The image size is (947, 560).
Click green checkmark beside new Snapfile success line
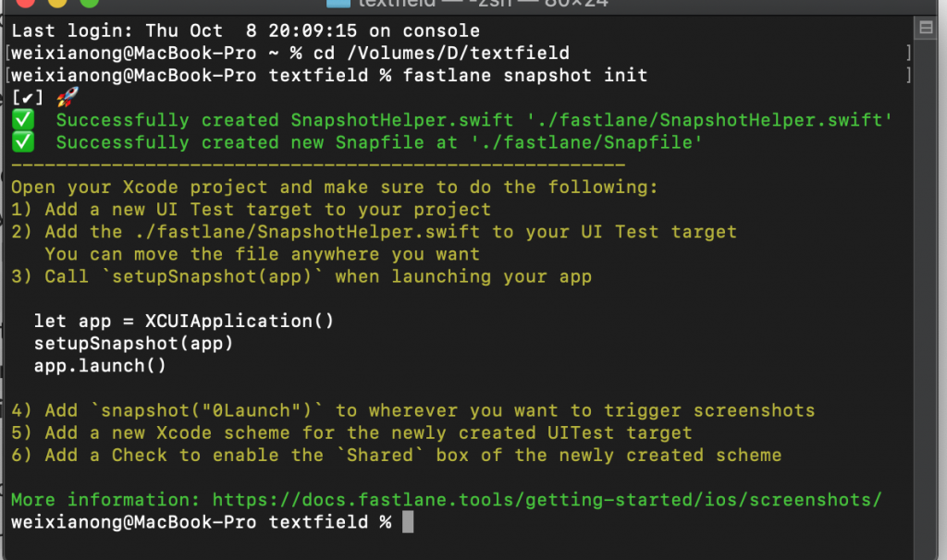22,142
